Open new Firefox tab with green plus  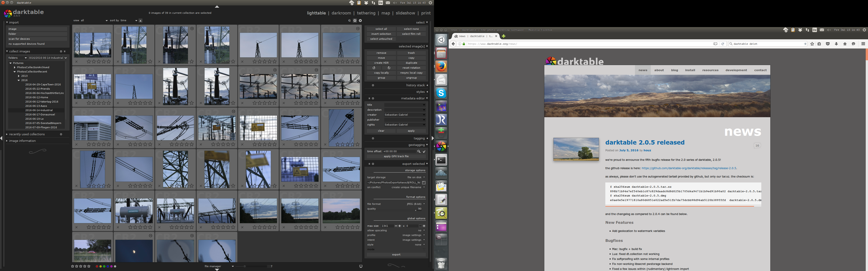coord(503,36)
